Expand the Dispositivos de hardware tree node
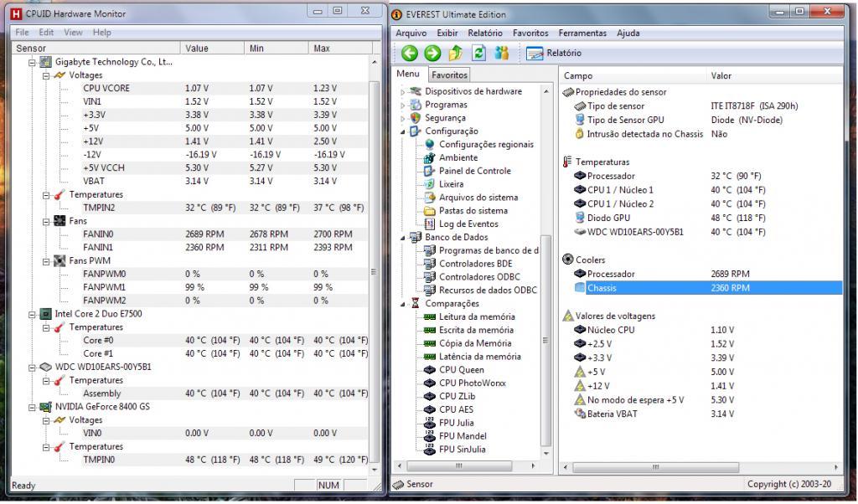Viewport: 858px width, 504px height. pyautogui.click(x=403, y=92)
